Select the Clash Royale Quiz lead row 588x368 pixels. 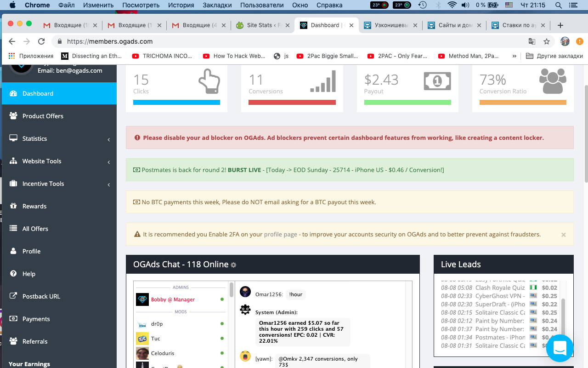point(499,287)
